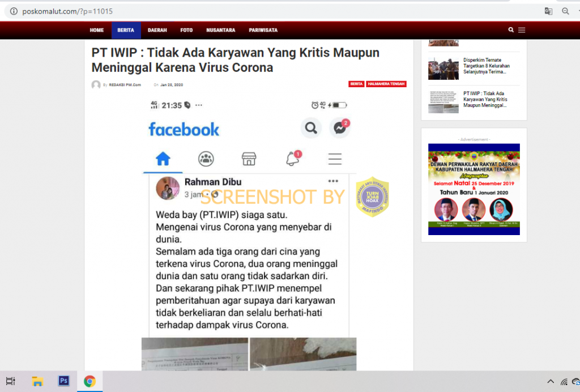Open File Explorer from the taskbar
This screenshot has width=580, height=392.
[x=37, y=381]
